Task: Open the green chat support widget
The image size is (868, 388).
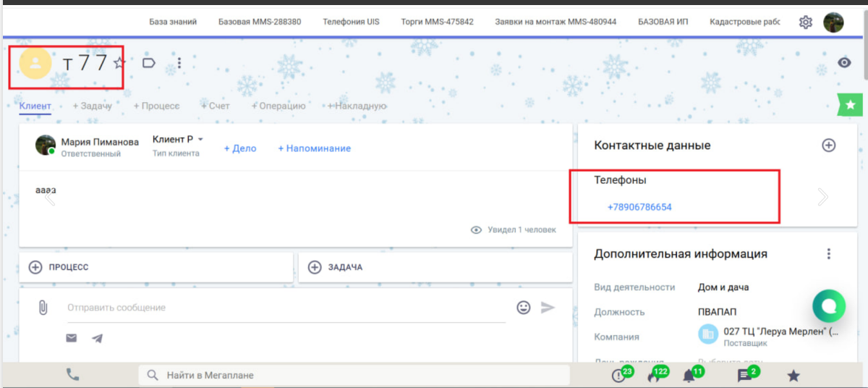Action: click(x=829, y=306)
